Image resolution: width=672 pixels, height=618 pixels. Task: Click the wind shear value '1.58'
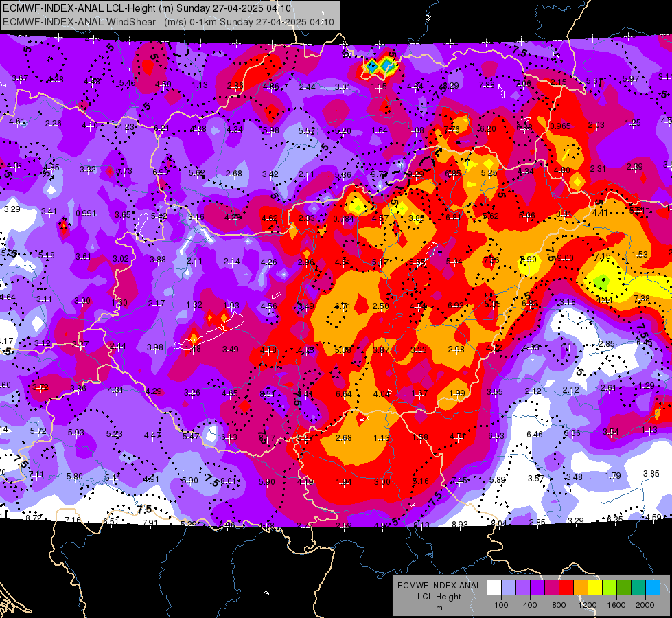(x=419, y=437)
